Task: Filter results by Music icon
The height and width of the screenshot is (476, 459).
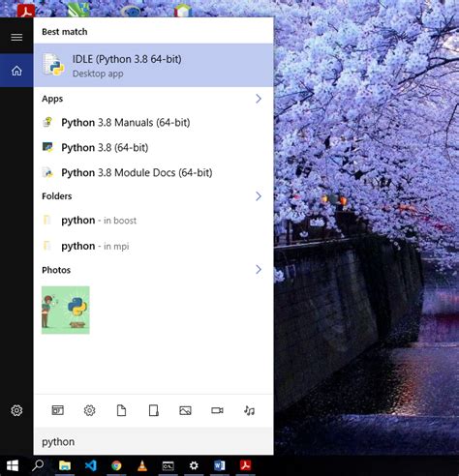Action: 249,410
